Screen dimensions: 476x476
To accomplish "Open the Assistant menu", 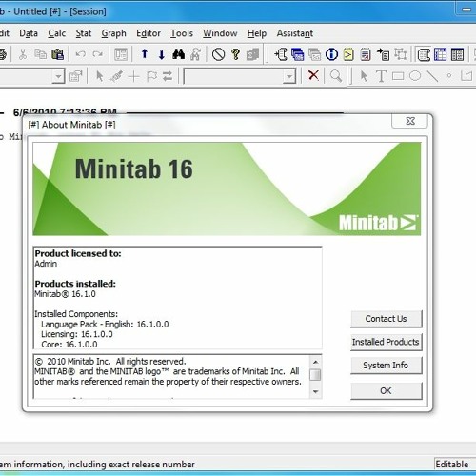I will [295, 33].
